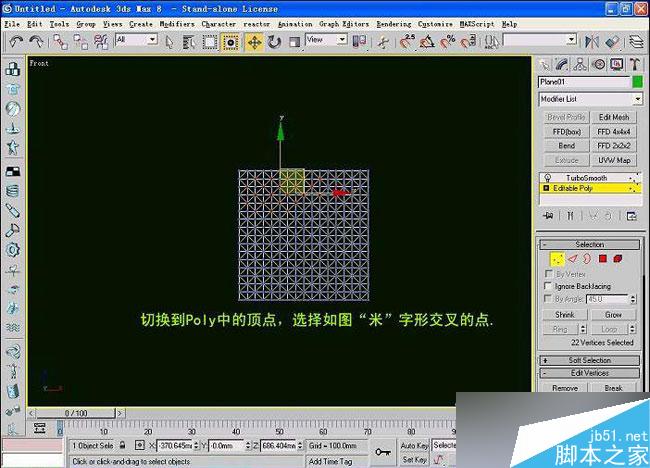This screenshot has height=468, width=650.
Task: Collapse the Edit Vertices rollout
Action: [x=590, y=373]
